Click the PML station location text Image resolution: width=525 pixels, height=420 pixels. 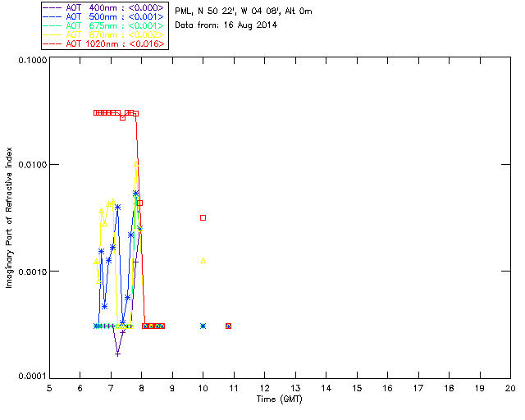point(244,11)
